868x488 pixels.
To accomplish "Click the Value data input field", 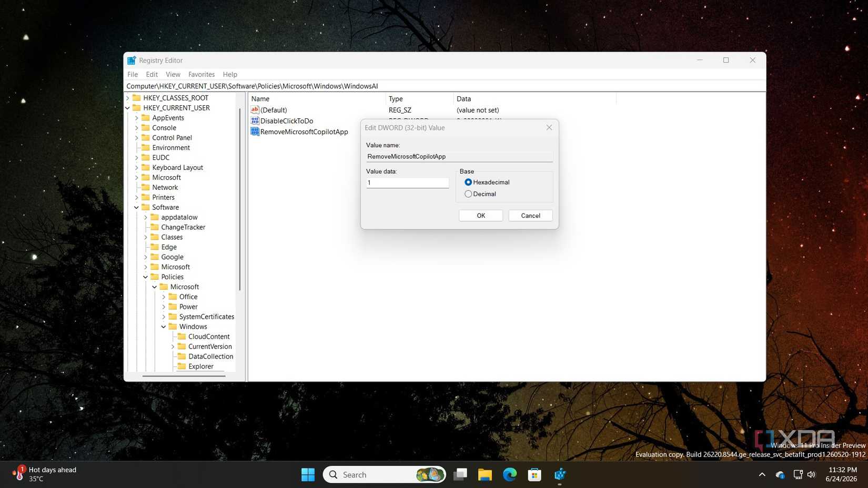I will click(408, 182).
